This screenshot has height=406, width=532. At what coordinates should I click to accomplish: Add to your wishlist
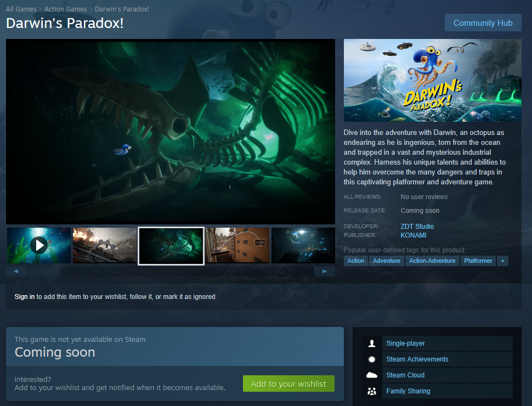click(288, 384)
